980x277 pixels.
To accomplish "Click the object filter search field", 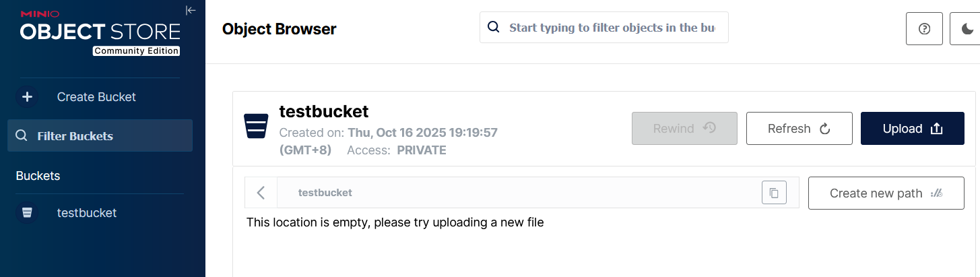I will coord(612,28).
